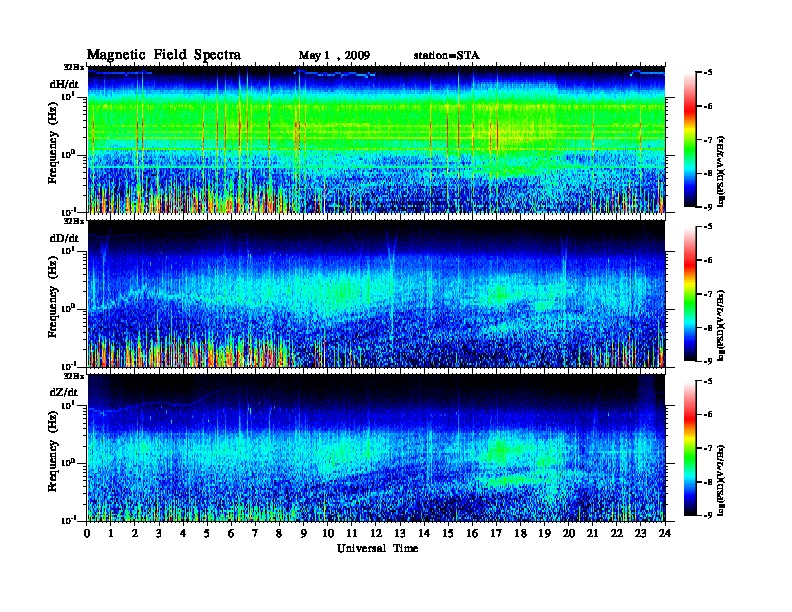
Task: Click the hour 8 tick label
Action: (x=279, y=533)
